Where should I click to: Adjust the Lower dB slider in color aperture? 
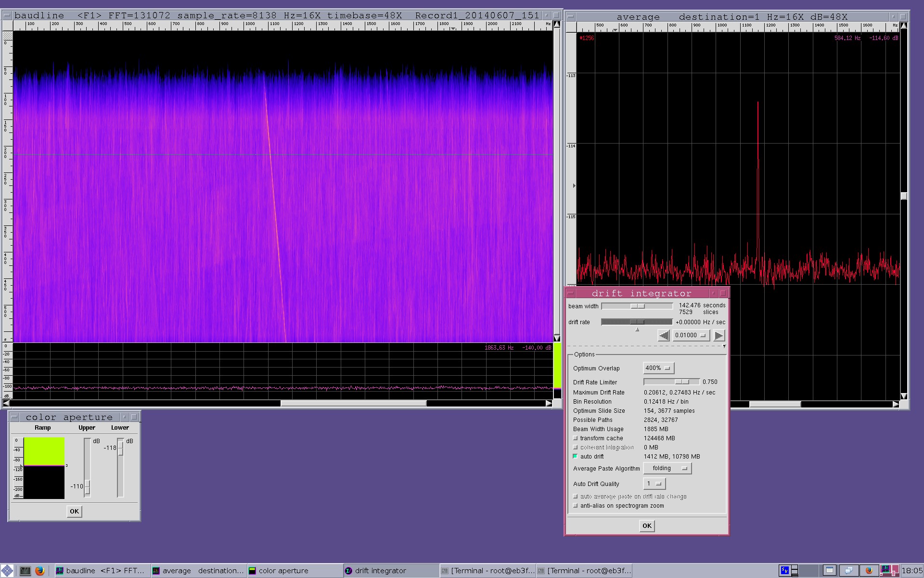click(x=120, y=467)
